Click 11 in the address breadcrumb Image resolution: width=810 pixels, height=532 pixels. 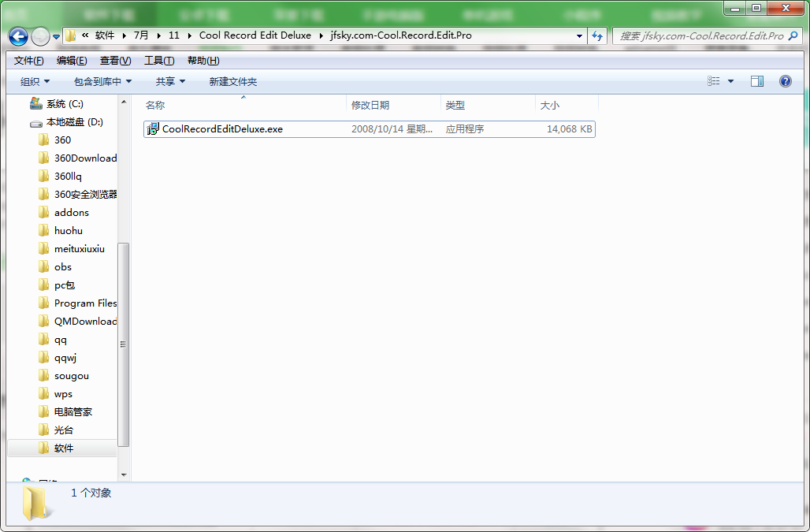coord(174,35)
